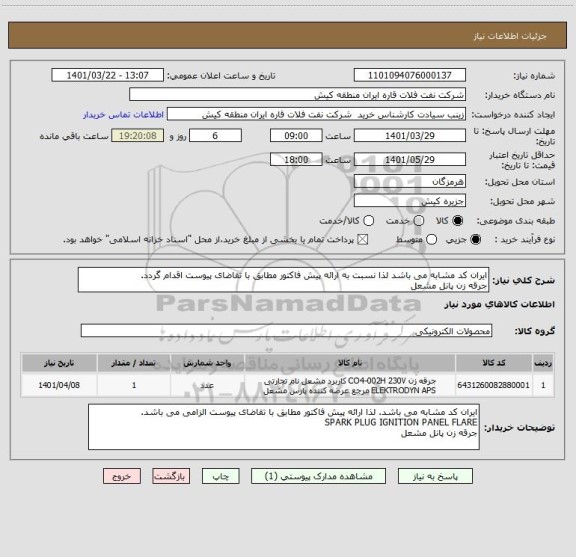
Task: Select the جزیی purchase type radio
Action: (475, 240)
